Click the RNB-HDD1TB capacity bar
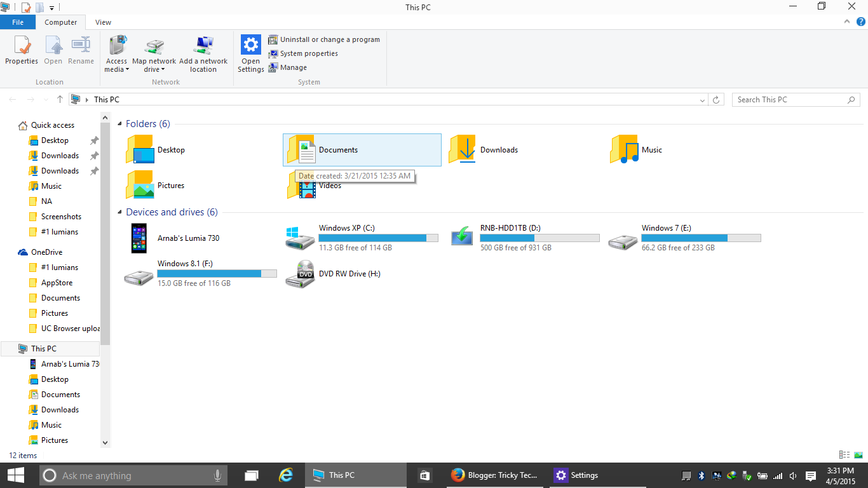This screenshot has width=868, height=488. pyautogui.click(x=539, y=238)
